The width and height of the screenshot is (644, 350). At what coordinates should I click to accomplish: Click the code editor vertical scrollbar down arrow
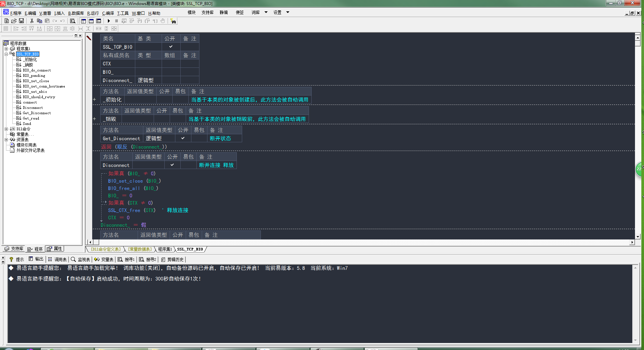638,236
